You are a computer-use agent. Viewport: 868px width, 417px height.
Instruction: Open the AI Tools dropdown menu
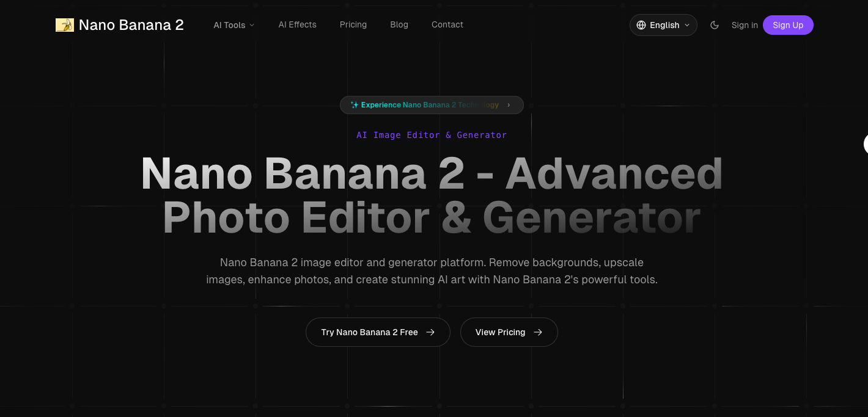[234, 25]
